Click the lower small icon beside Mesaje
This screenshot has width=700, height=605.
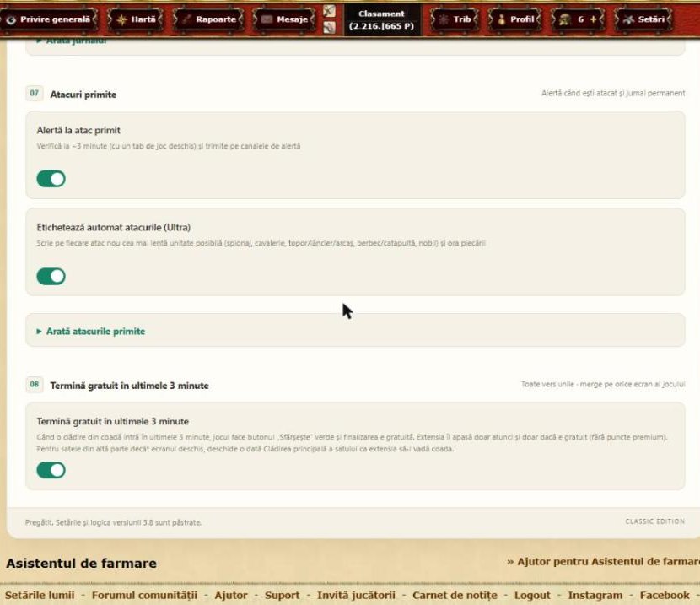click(330, 28)
